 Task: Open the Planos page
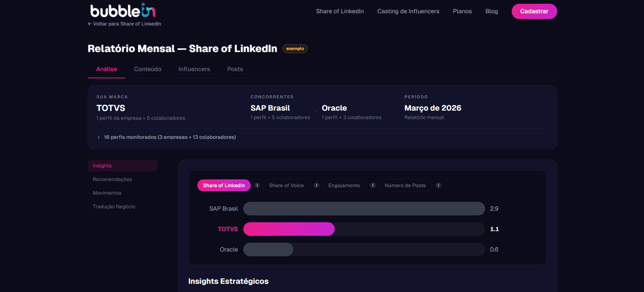click(462, 11)
